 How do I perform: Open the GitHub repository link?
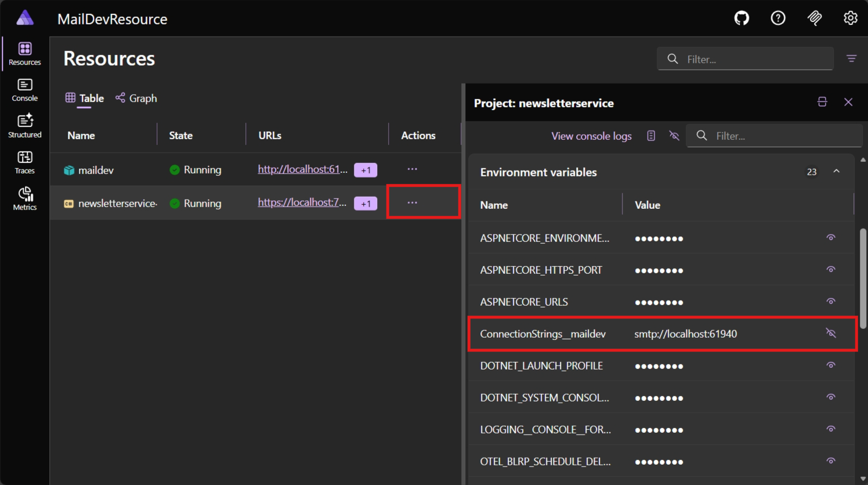click(x=742, y=18)
